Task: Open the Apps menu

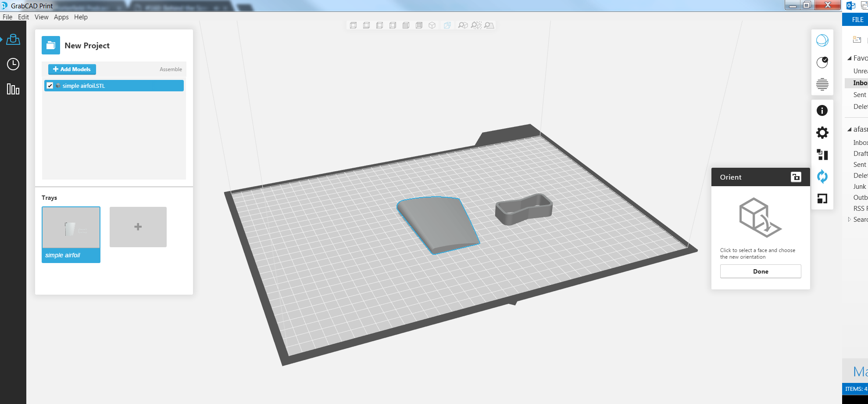Action: 61,17
